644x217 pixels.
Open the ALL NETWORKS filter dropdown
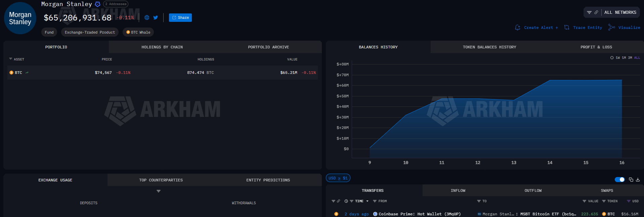[612, 12]
